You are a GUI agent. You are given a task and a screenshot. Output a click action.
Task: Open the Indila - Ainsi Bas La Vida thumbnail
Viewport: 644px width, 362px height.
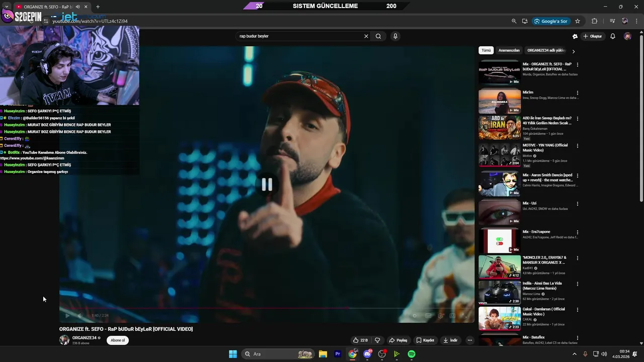(500, 293)
